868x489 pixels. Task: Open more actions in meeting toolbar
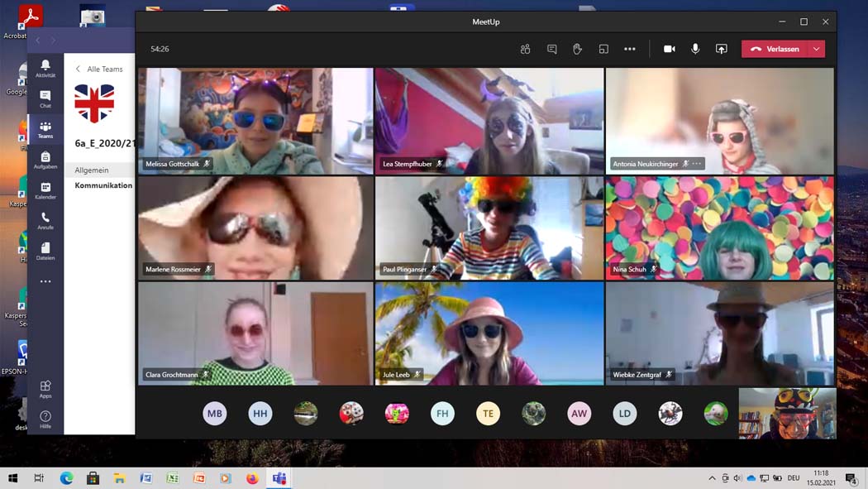coord(630,50)
